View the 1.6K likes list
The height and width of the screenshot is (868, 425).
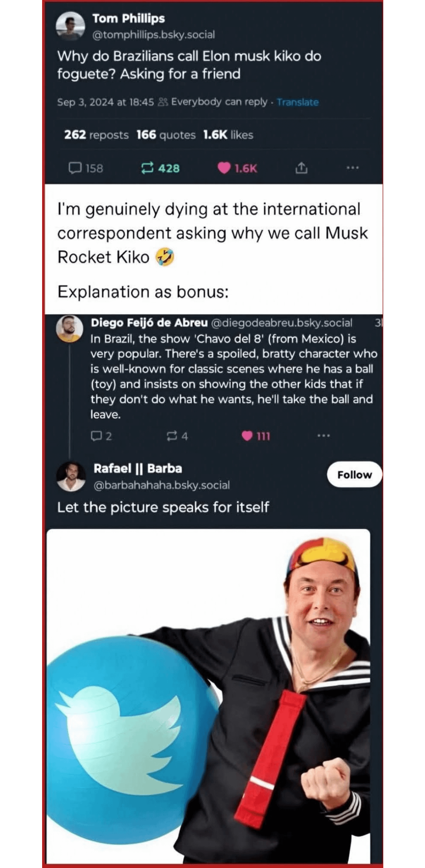(228, 135)
